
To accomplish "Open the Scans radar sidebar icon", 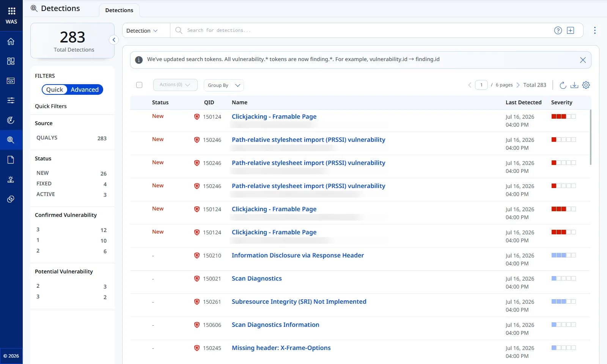I will pyautogui.click(x=11, y=120).
